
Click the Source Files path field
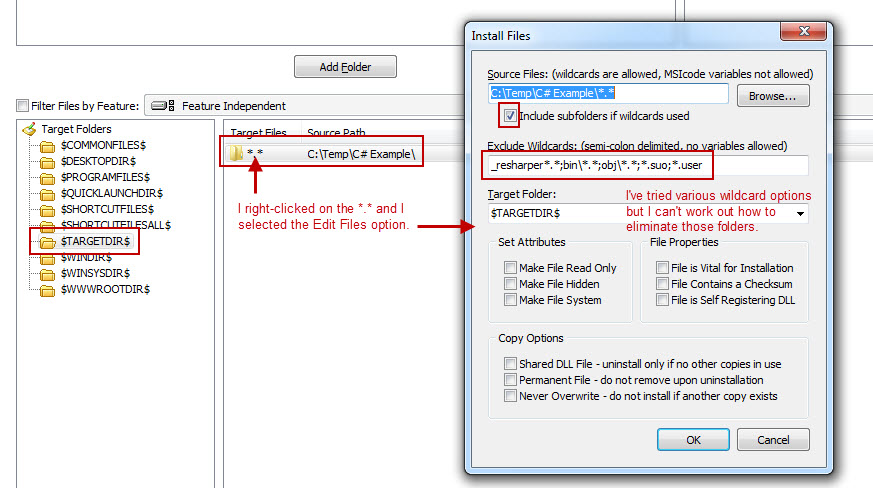608,93
